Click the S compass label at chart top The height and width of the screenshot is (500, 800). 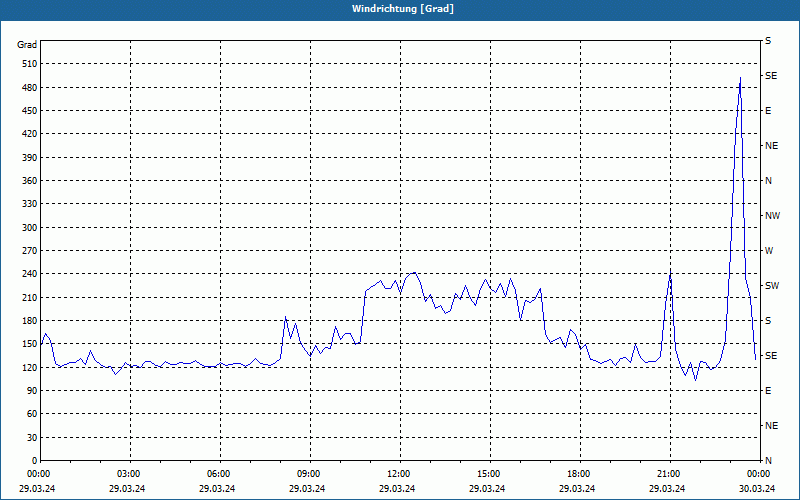coord(768,41)
